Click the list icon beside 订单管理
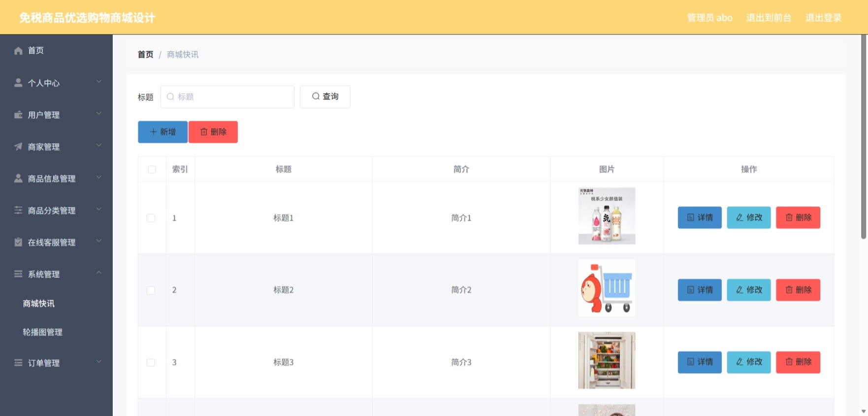The image size is (868, 416). [18, 363]
